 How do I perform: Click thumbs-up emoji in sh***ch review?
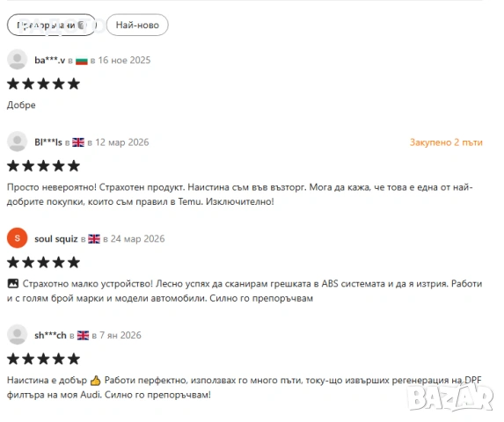(96, 381)
